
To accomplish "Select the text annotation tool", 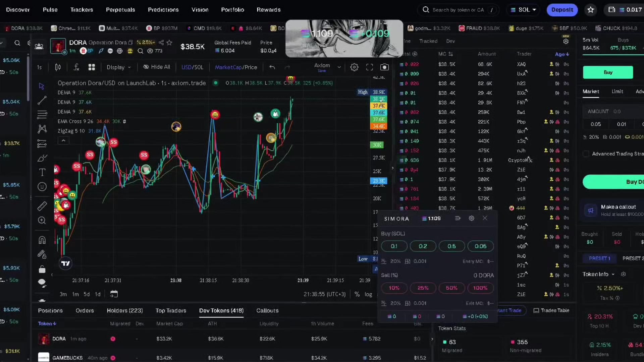I will [42, 172].
